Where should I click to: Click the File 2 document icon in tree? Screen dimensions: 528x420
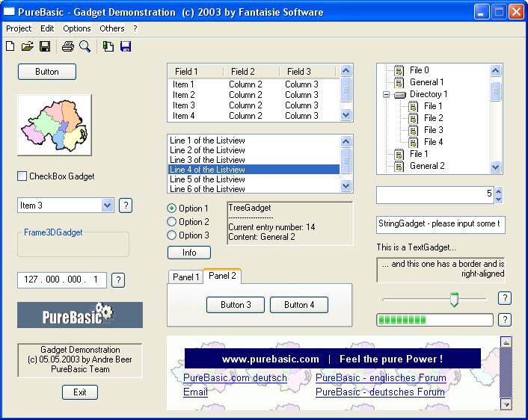tap(413, 118)
